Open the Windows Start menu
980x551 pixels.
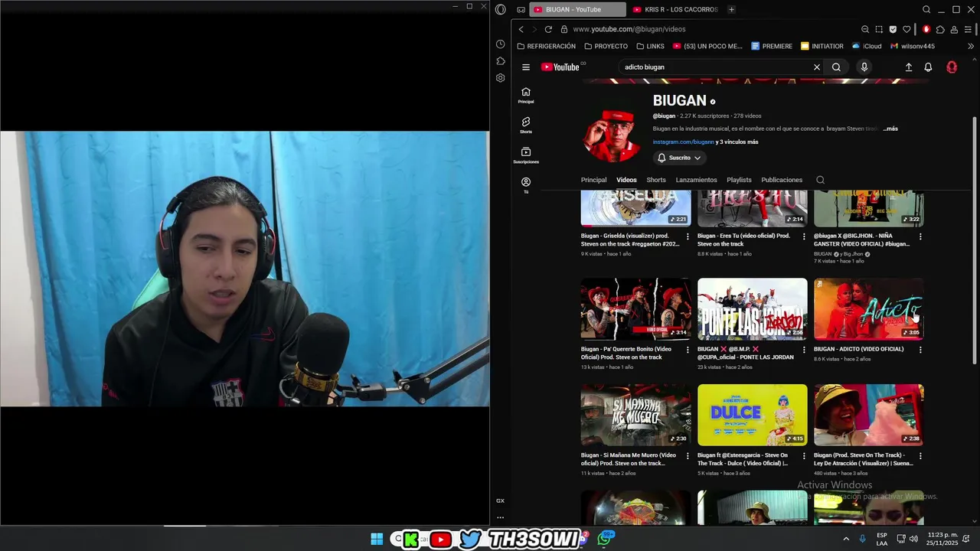tap(377, 540)
